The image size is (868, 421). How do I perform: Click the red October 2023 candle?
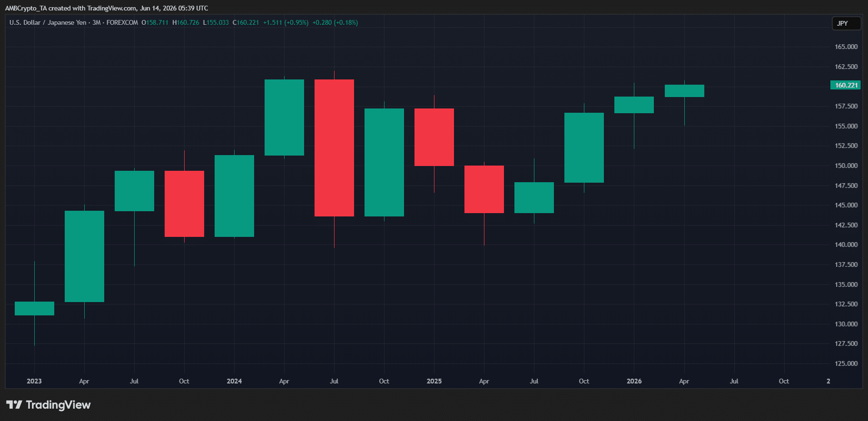(184, 204)
